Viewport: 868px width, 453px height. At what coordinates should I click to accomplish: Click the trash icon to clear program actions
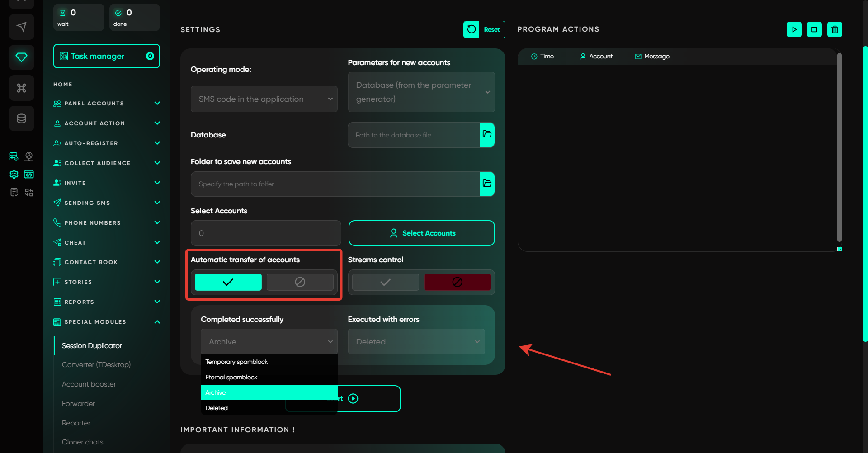pos(835,29)
